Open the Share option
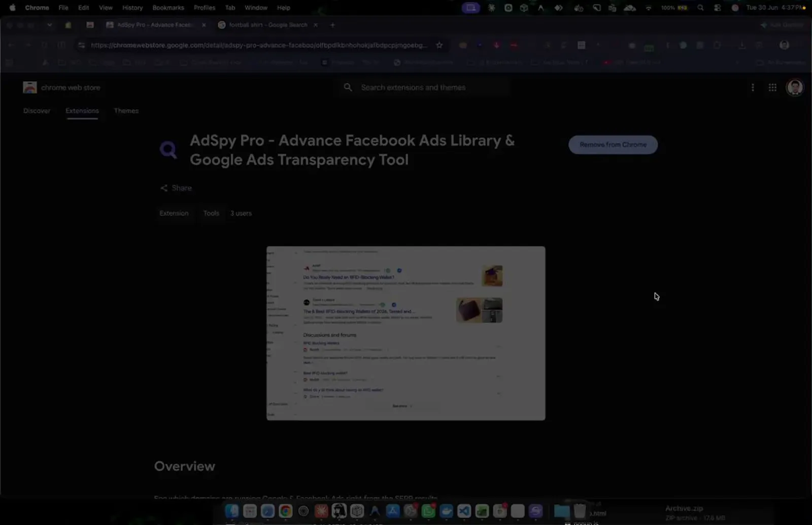The image size is (812, 525). click(176, 188)
